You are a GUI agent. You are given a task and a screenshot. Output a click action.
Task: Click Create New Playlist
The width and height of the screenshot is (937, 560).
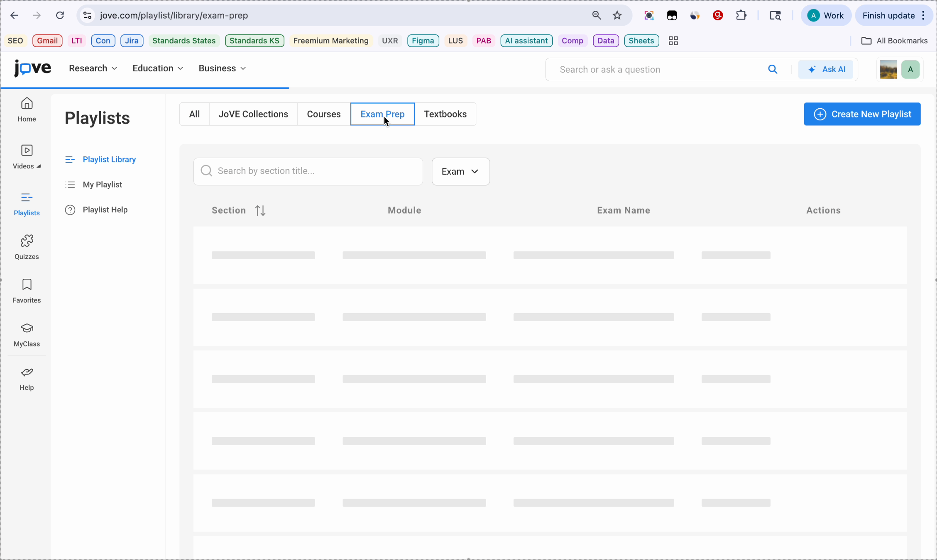pos(862,114)
